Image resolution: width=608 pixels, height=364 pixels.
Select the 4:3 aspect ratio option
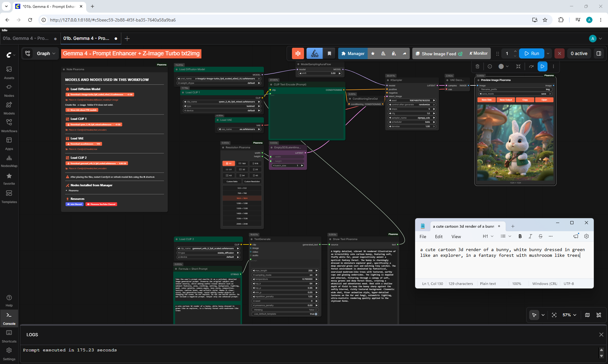point(229,176)
